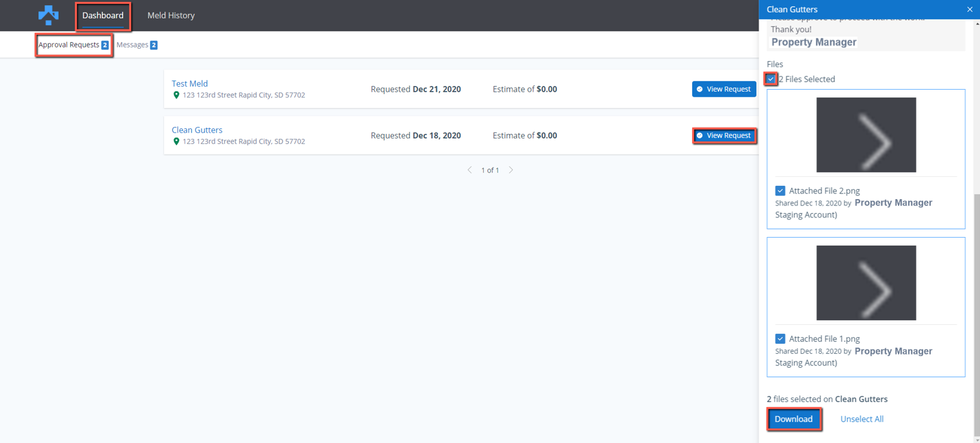Switch to Meld History tab
The height and width of the screenshot is (443, 980).
pos(171,15)
